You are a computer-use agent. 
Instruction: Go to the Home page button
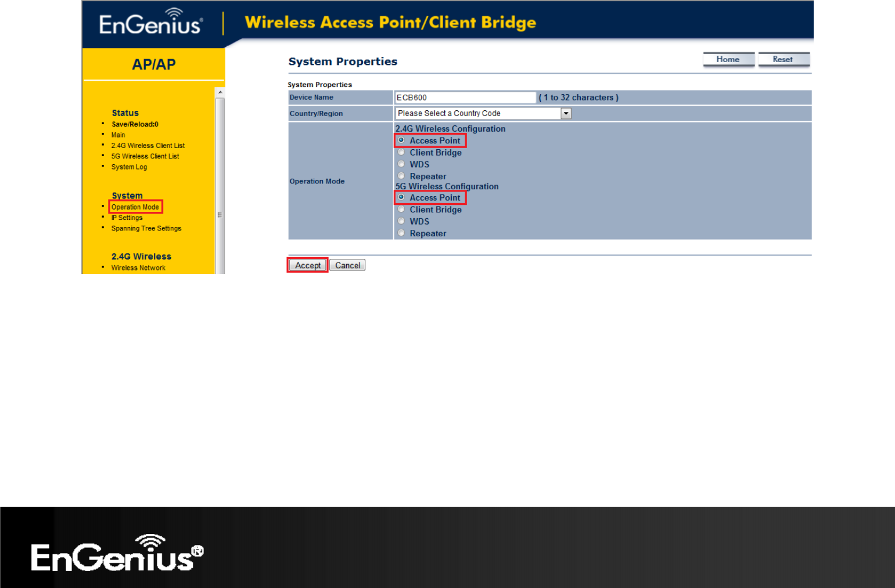click(x=728, y=59)
